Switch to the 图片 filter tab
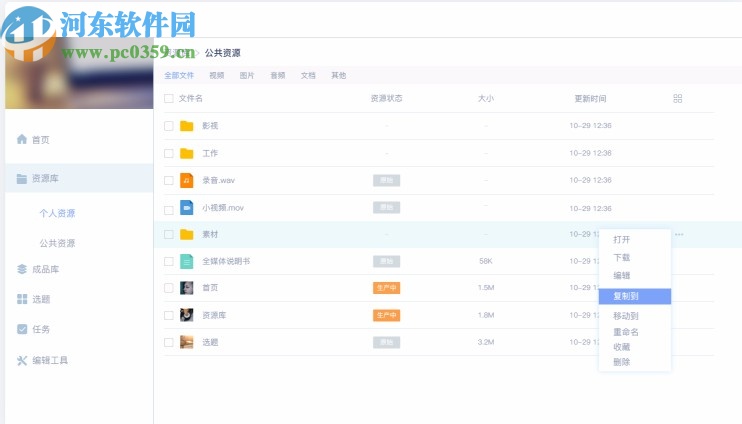 (247, 75)
